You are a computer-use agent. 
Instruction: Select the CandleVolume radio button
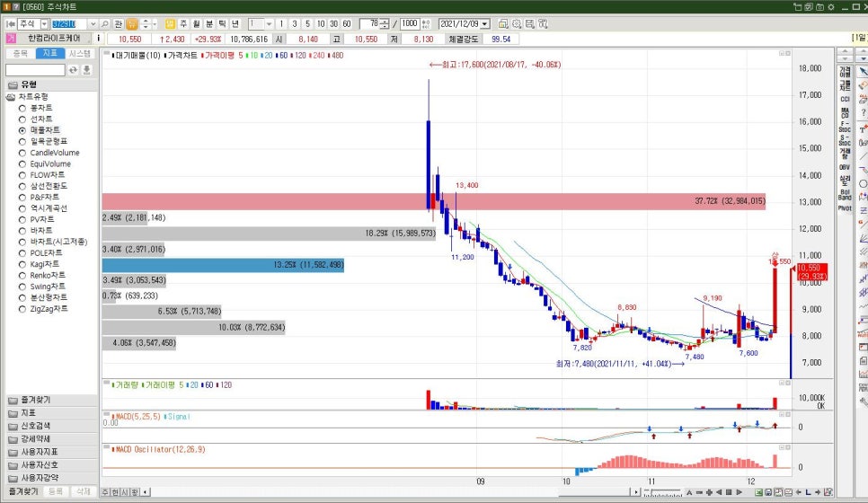[x=22, y=153]
